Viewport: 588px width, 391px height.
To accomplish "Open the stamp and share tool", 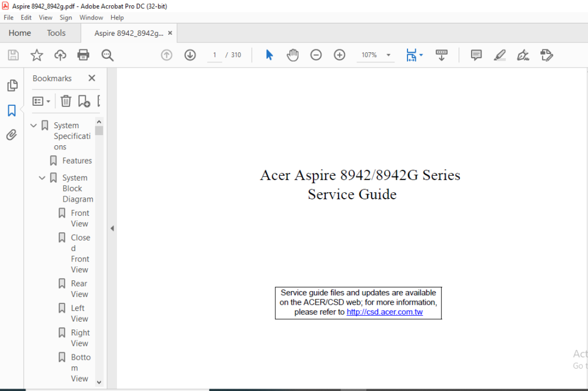I will (547, 55).
